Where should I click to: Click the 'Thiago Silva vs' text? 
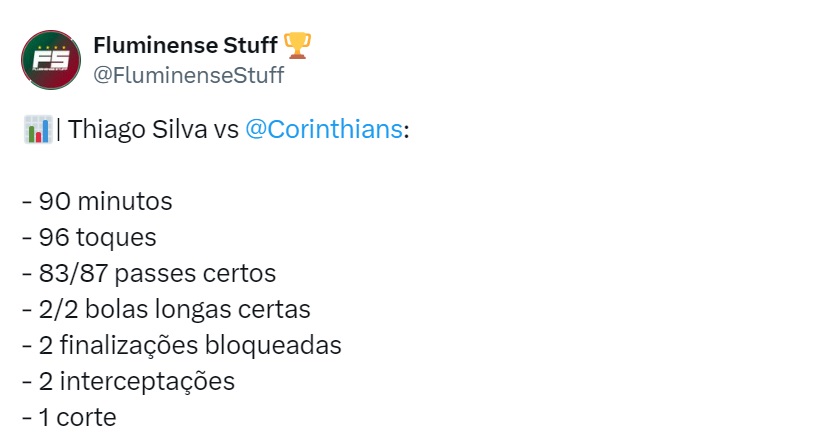(x=153, y=129)
